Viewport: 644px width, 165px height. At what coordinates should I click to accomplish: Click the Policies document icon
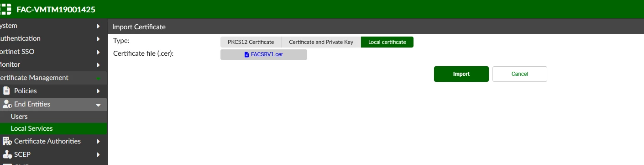coord(6,91)
